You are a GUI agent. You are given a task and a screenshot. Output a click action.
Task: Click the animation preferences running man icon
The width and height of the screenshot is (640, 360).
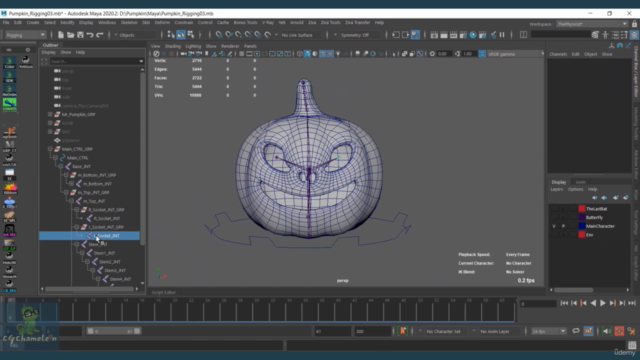pos(632,331)
